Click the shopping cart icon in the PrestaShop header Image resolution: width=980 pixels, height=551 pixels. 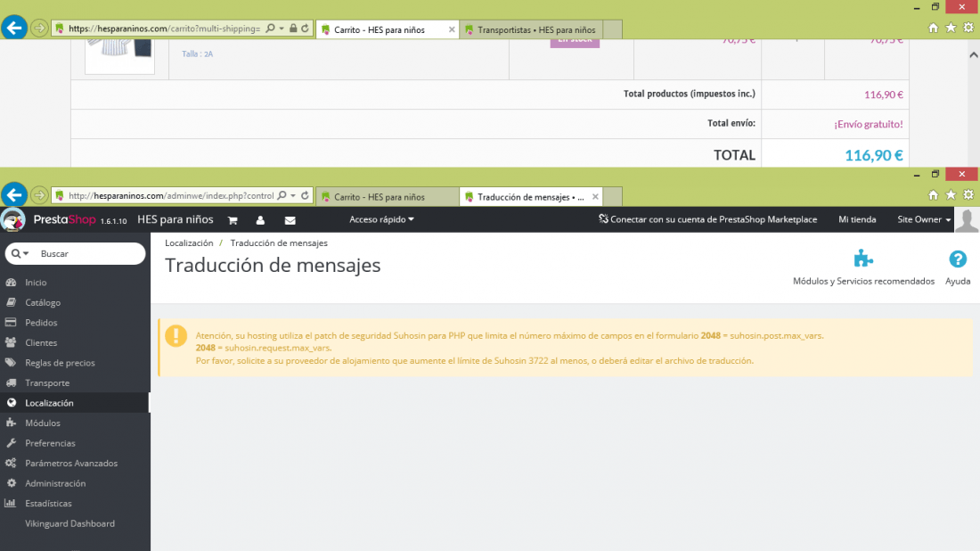(233, 220)
